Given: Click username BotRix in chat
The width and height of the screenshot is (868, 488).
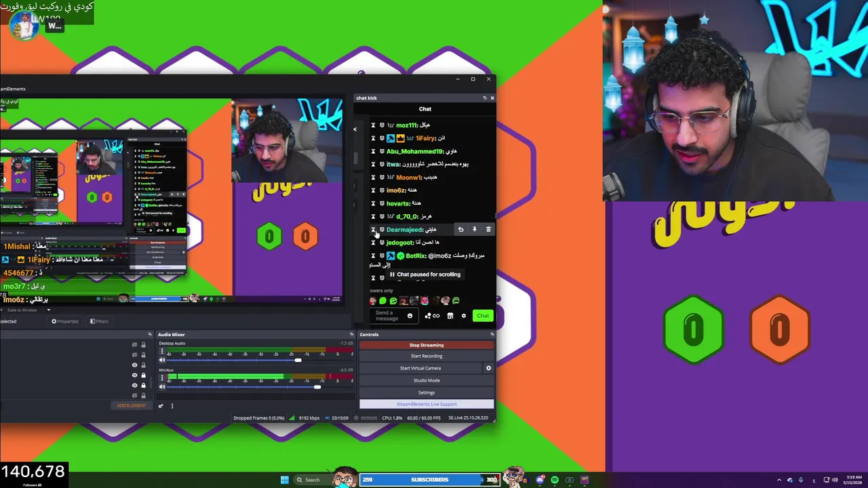Looking at the screenshot, I should pyautogui.click(x=416, y=256).
